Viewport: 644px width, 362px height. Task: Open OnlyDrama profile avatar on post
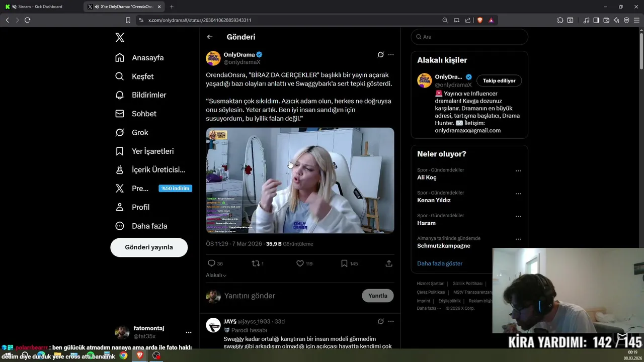pyautogui.click(x=213, y=58)
